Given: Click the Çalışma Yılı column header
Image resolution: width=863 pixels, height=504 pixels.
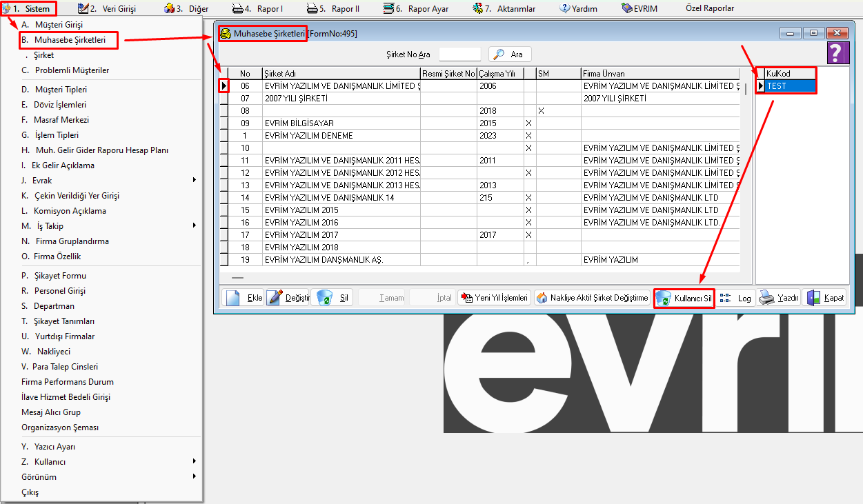Looking at the screenshot, I should 499,74.
